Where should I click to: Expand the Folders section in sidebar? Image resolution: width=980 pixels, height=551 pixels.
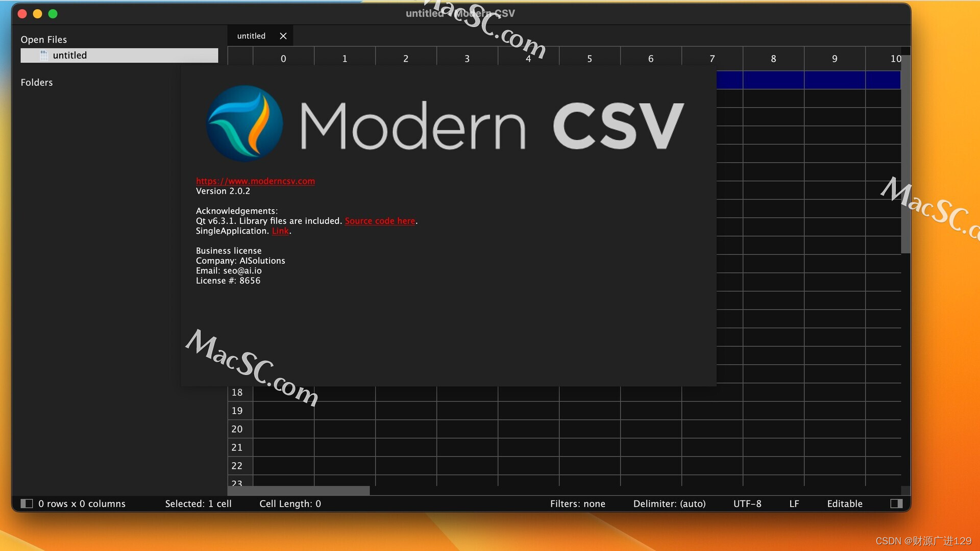point(36,82)
